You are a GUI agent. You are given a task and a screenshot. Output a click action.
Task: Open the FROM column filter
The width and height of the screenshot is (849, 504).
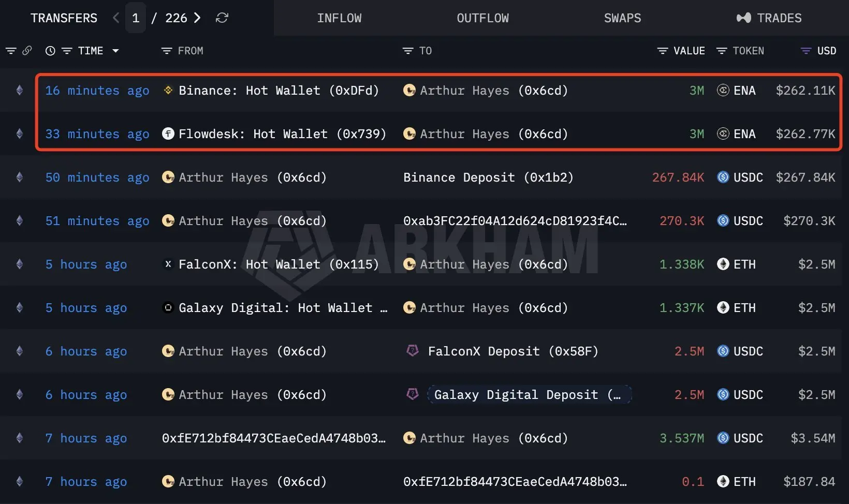[167, 51]
